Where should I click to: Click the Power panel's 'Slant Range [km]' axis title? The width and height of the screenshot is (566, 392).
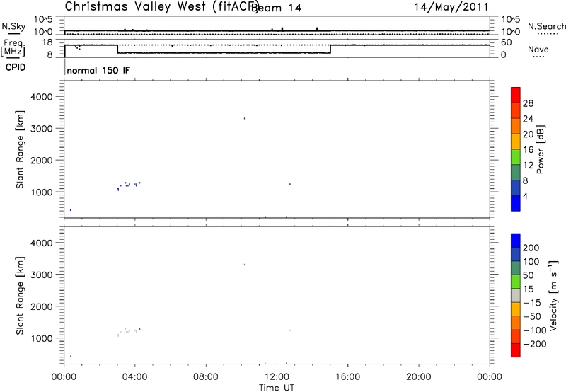pyautogui.click(x=20, y=149)
